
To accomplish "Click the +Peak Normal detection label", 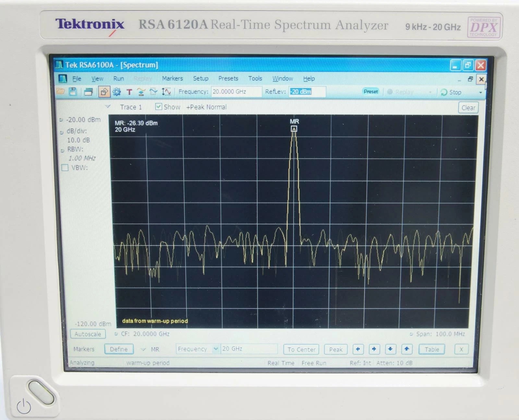I will [x=206, y=107].
